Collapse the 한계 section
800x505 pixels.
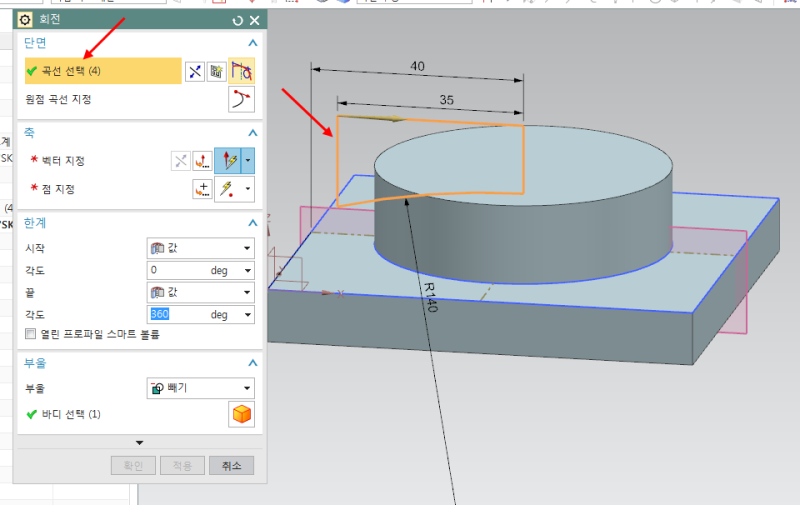point(253,223)
